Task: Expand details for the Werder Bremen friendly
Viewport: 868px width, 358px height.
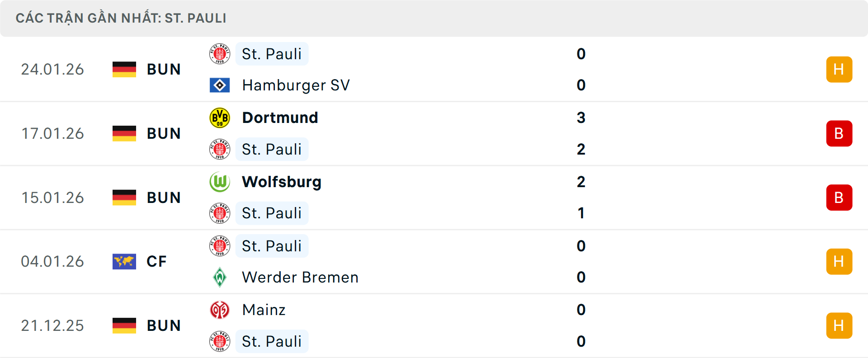Action: coord(434,261)
